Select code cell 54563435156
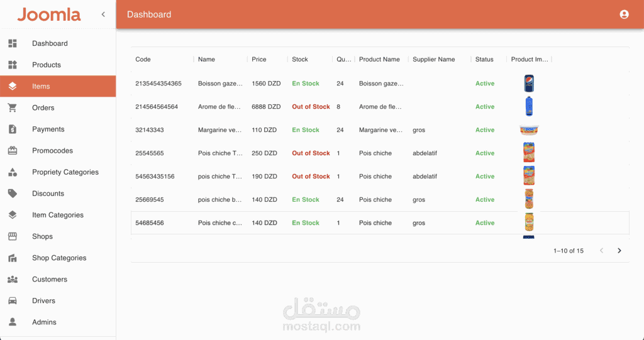The image size is (644, 340). 155,176
